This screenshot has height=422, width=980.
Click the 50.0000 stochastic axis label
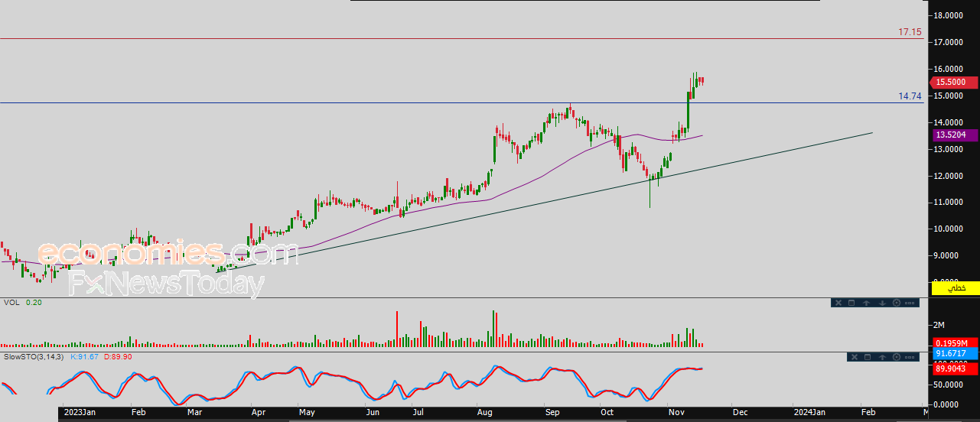pyautogui.click(x=949, y=387)
